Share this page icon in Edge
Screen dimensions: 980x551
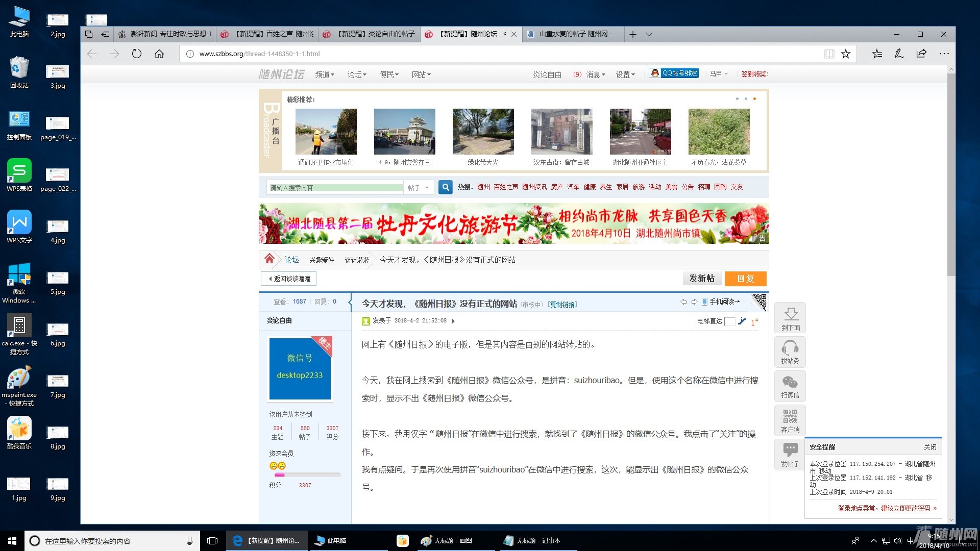pos(921,54)
